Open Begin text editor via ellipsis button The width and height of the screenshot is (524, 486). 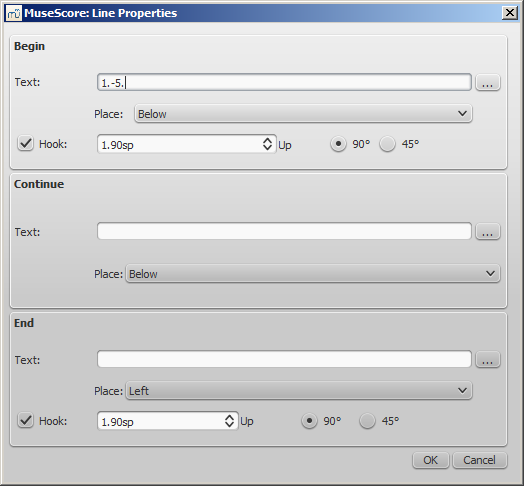[x=488, y=82]
